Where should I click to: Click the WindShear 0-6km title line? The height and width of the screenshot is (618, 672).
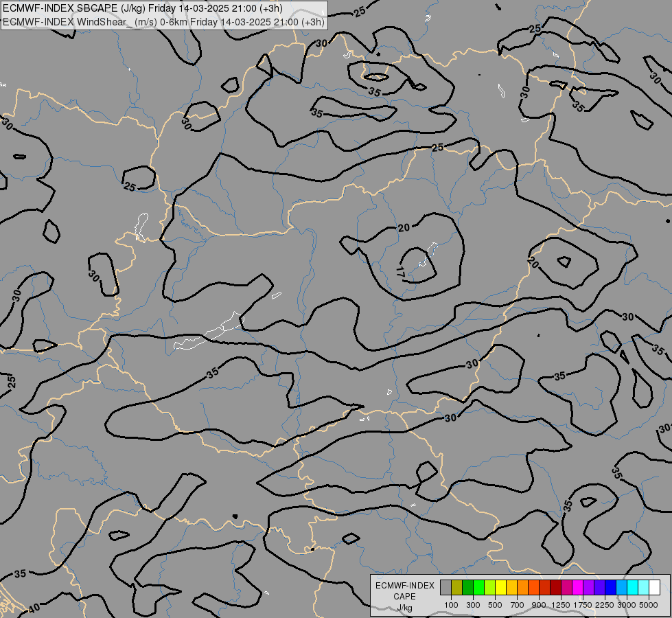(164, 22)
